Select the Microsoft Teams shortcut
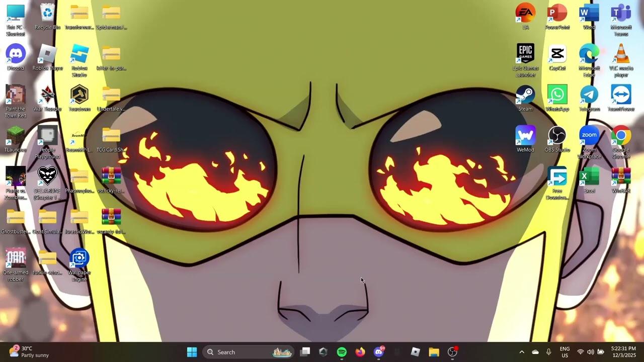Viewport: 644px width, 362px height. 621,20
